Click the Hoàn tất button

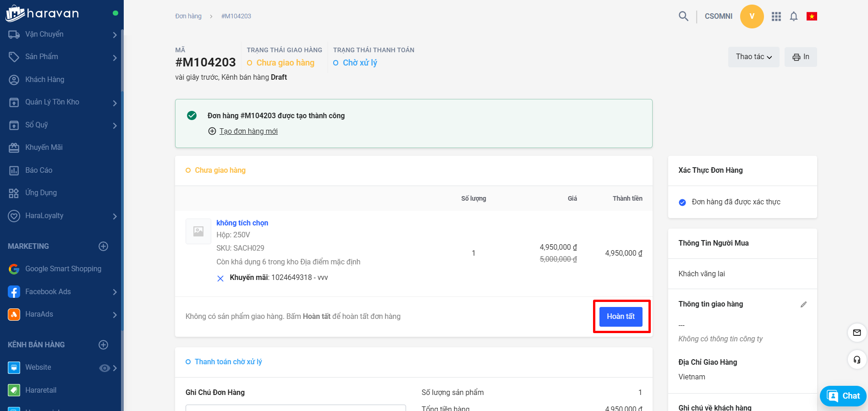tap(621, 317)
